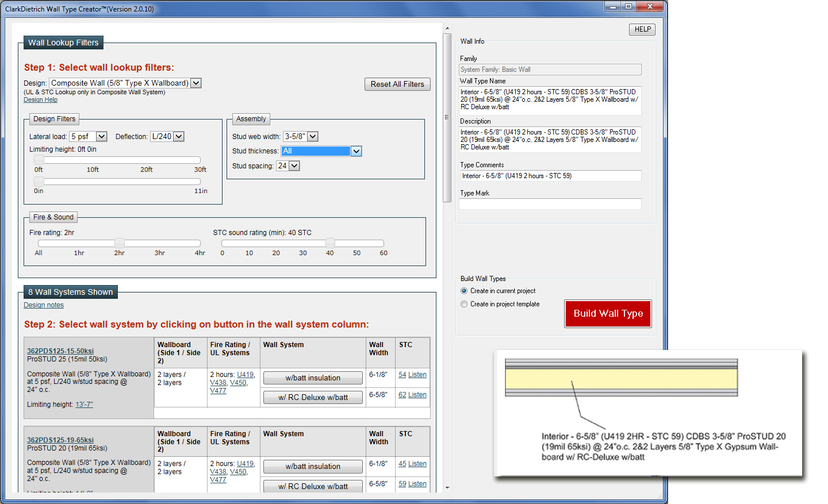Expand the Stud web width dropdown
This screenshot has width=828, height=504.
point(300,136)
